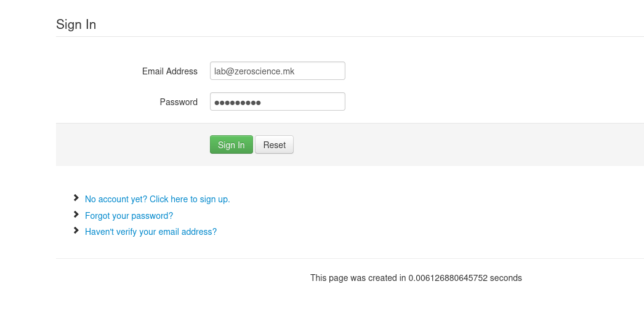Click the masked password dots
644x316 pixels.
point(238,103)
